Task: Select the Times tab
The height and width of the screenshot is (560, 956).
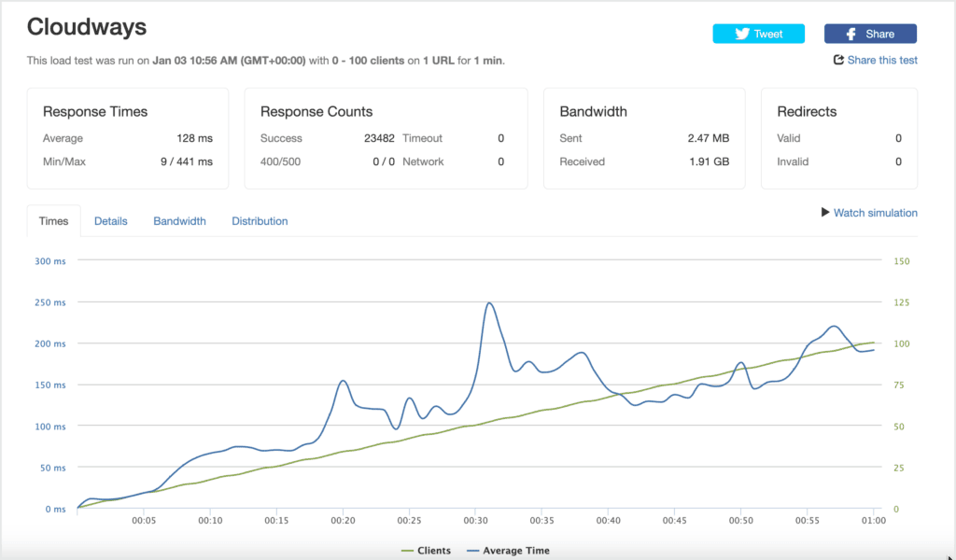Action: (53, 221)
